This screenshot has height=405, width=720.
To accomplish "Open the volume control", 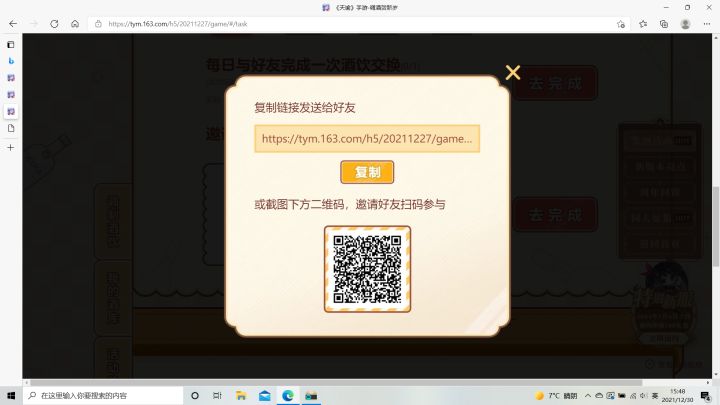I will coord(643,395).
